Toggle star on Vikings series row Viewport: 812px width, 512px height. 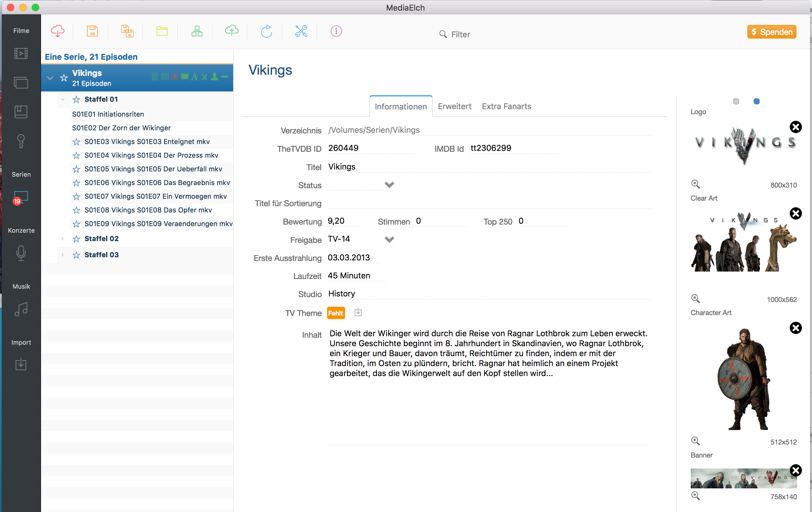click(64, 78)
